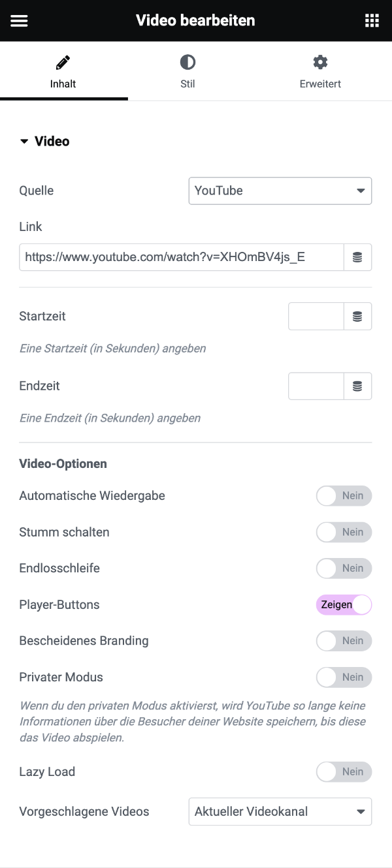The width and height of the screenshot is (392, 868).
Task: Click the gear Erweitert icon
Action: click(320, 62)
